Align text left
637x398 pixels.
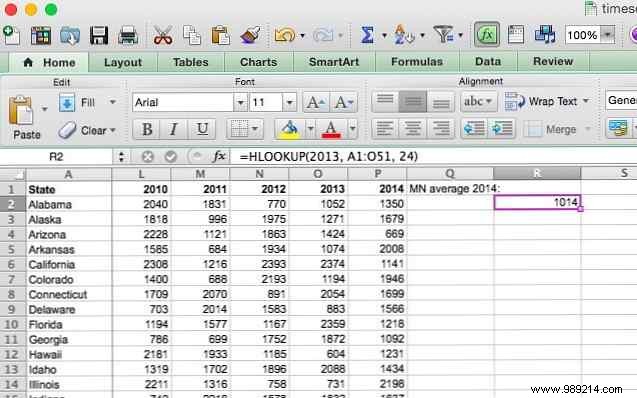point(385,129)
